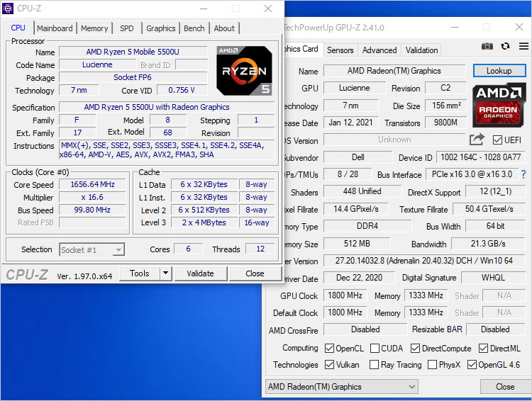Click the Transistors value 9800M

(446, 123)
